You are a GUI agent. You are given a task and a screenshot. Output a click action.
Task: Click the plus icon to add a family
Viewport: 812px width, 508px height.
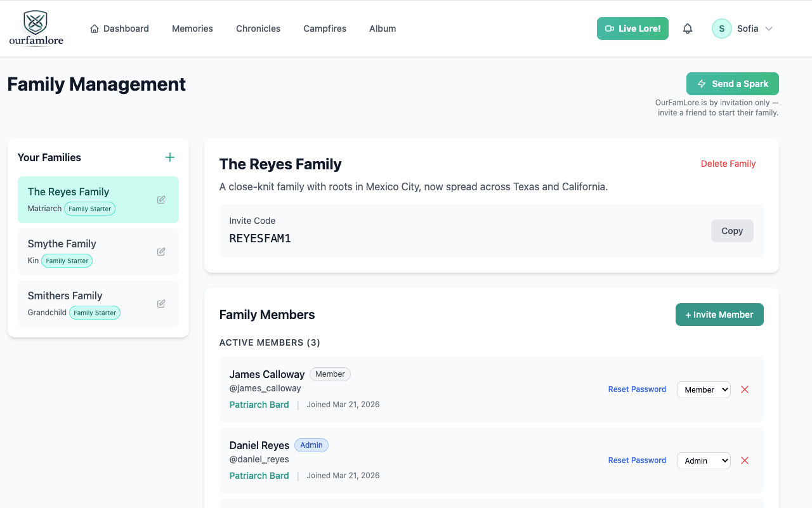click(169, 157)
